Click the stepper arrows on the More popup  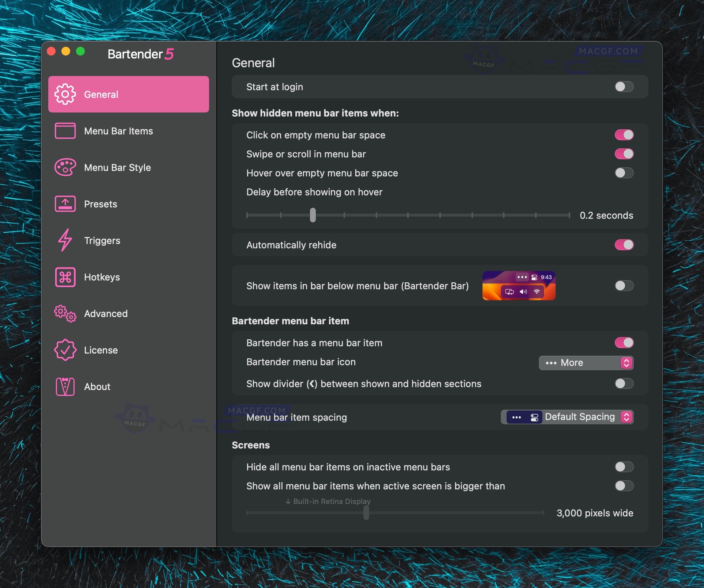coord(627,363)
